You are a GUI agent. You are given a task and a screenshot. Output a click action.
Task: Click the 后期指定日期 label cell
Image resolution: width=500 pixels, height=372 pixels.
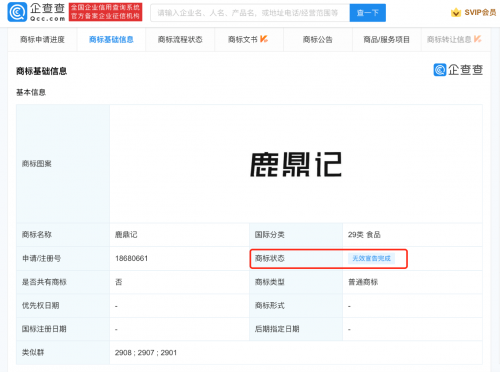click(x=296, y=329)
